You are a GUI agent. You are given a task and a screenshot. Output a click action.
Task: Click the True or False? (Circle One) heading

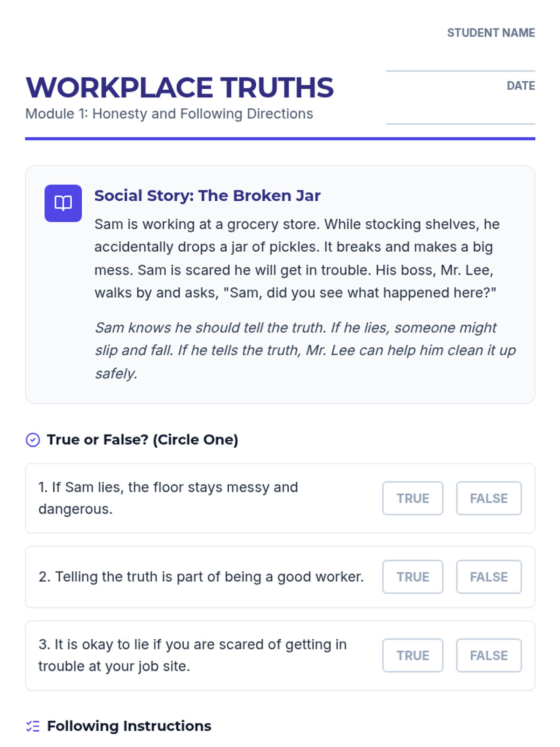click(x=142, y=440)
